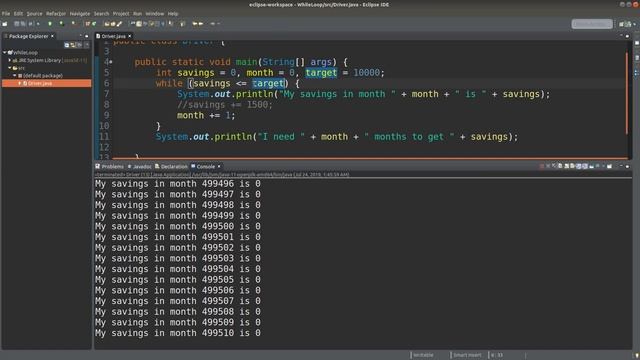Viewport: 640px width, 360px height.
Task: Open the File menu
Action: coord(6,13)
